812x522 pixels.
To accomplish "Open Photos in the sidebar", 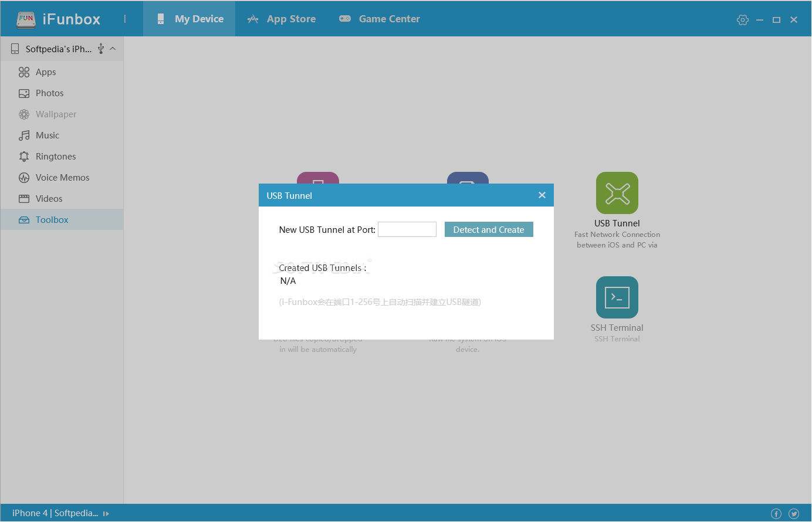I will point(62,93).
